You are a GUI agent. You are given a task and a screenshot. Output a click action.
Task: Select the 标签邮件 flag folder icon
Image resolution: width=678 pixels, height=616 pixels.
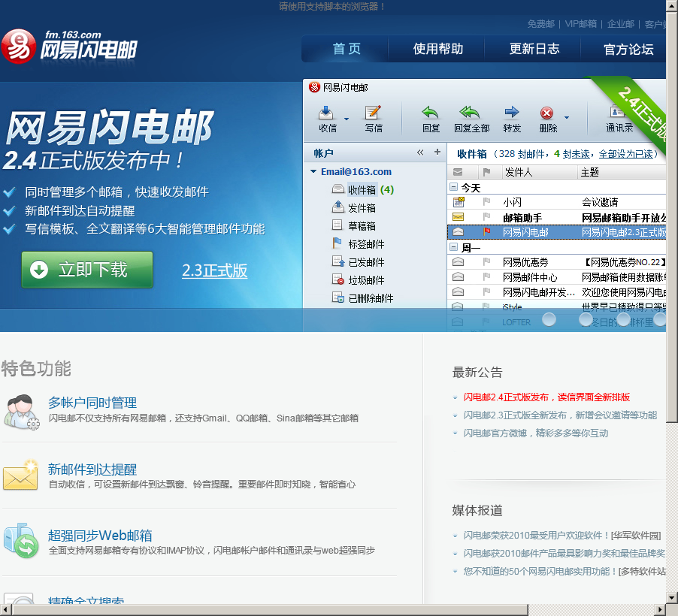(337, 243)
